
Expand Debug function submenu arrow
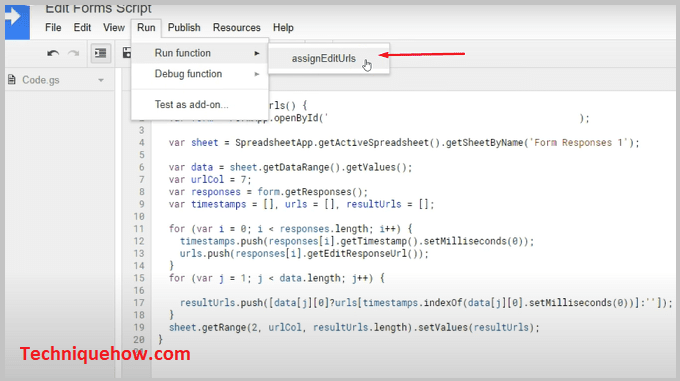257,74
